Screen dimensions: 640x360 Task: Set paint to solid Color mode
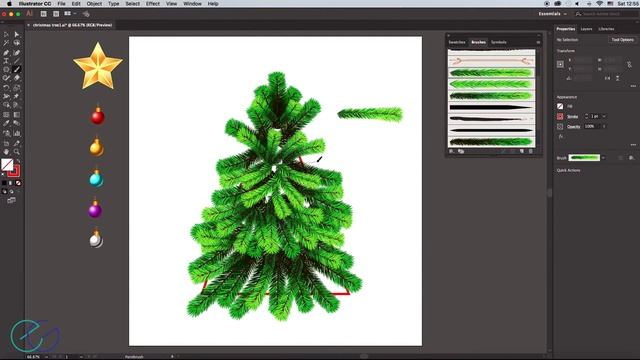point(4,183)
